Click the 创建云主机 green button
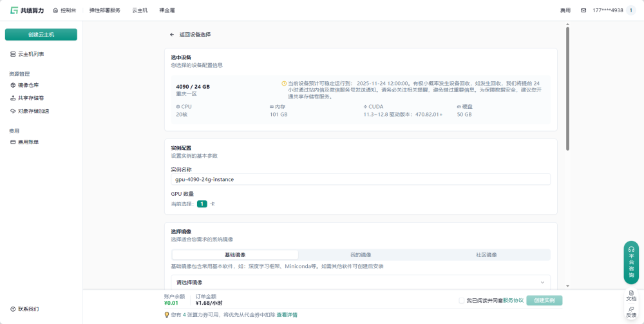The image size is (644, 324). [x=41, y=35]
